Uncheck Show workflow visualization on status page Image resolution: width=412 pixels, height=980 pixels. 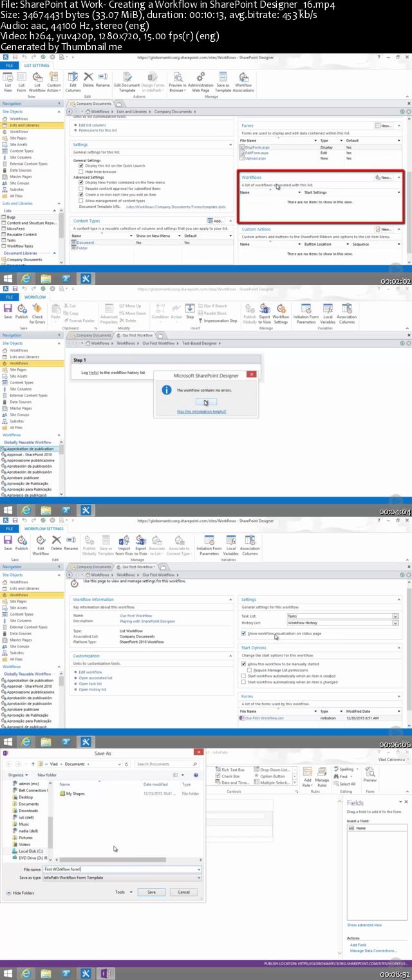click(x=243, y=633)
